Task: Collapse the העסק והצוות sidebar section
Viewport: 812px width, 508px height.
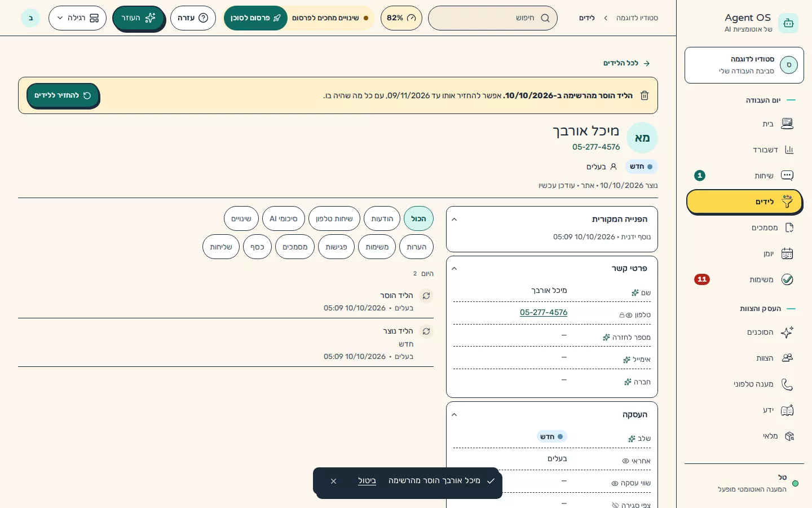Action: (768, 309)
